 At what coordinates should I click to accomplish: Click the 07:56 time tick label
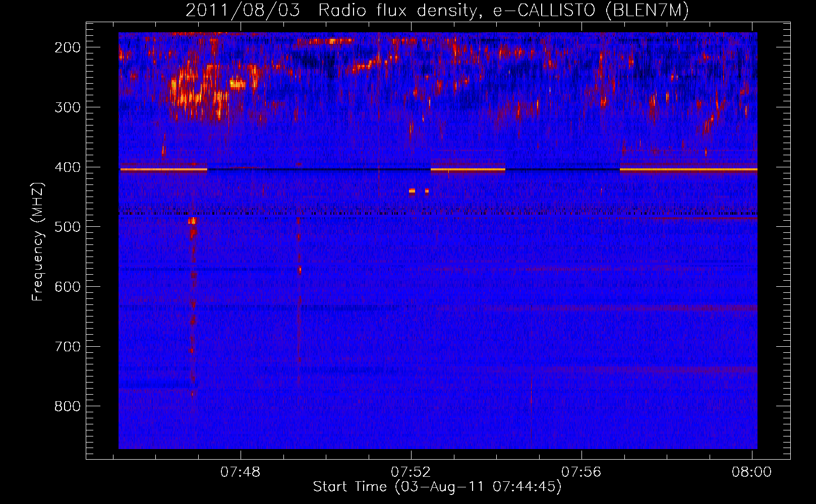[x=581, y=472]
